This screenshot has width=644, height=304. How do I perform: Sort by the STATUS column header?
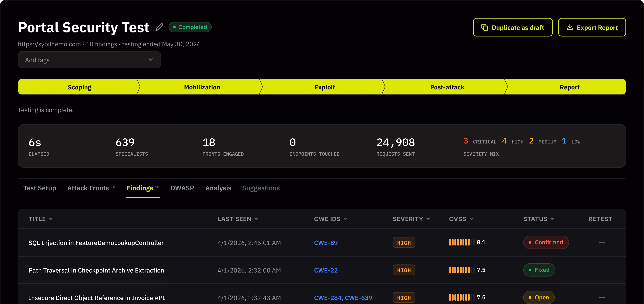539,219
